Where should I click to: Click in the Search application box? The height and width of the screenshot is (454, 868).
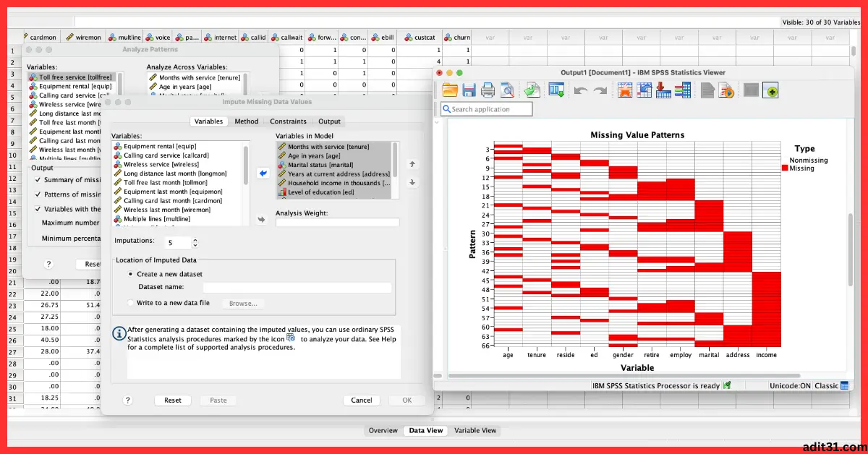tap(486, 109)
